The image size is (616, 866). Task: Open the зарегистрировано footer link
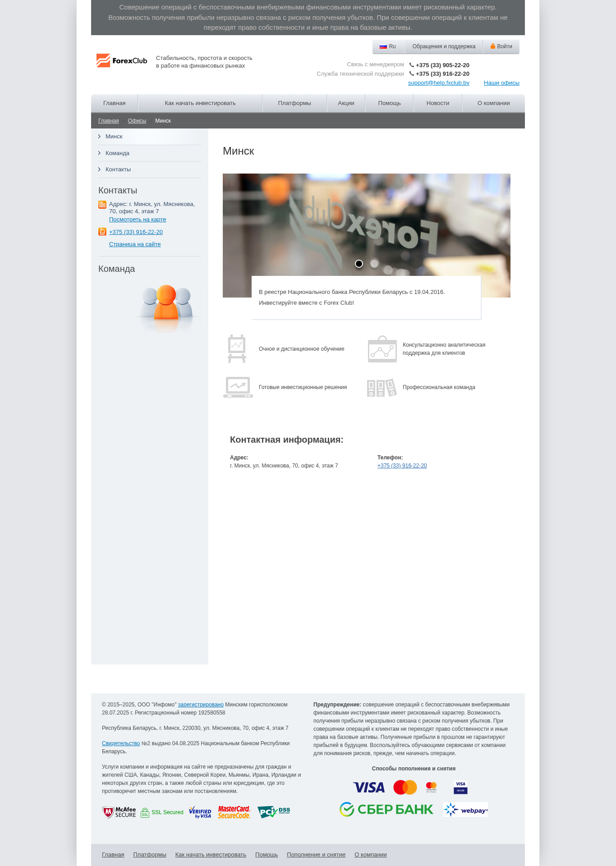coord(201,705)
